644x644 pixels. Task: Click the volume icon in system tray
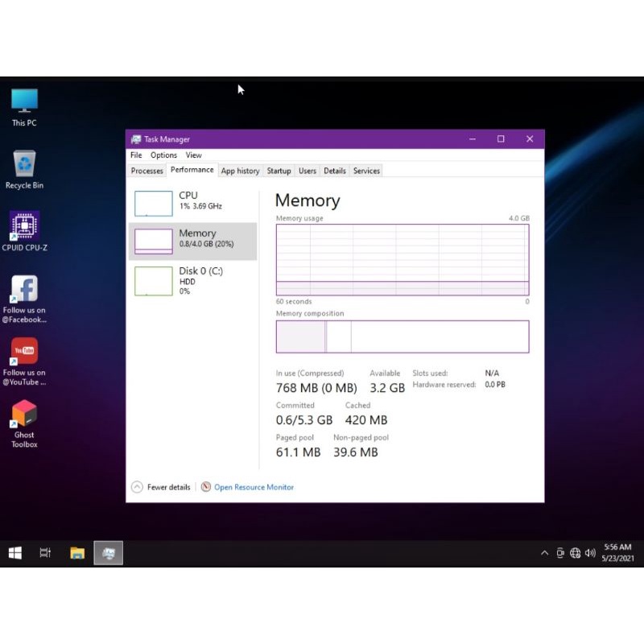click(x=590, y=553)
